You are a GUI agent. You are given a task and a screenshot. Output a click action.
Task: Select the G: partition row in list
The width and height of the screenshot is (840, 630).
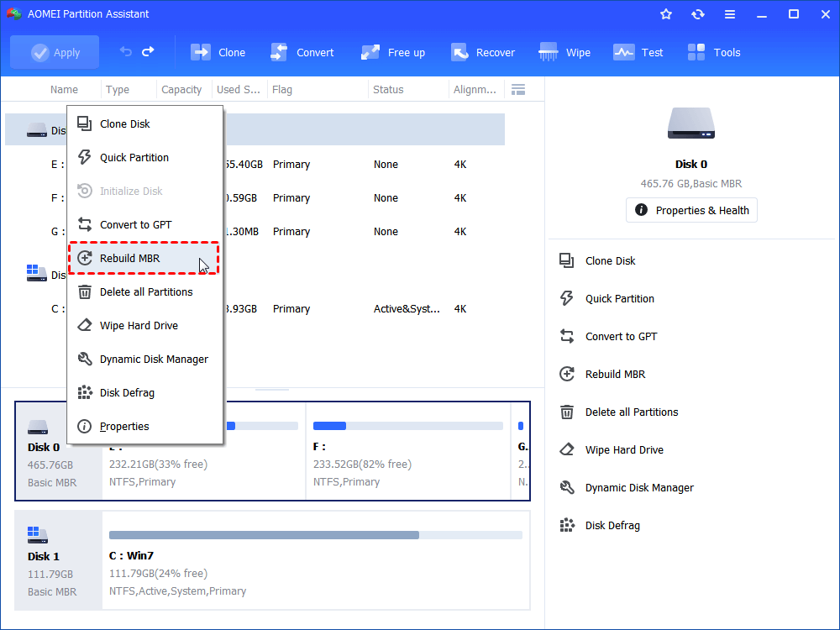tap(255, 232)
